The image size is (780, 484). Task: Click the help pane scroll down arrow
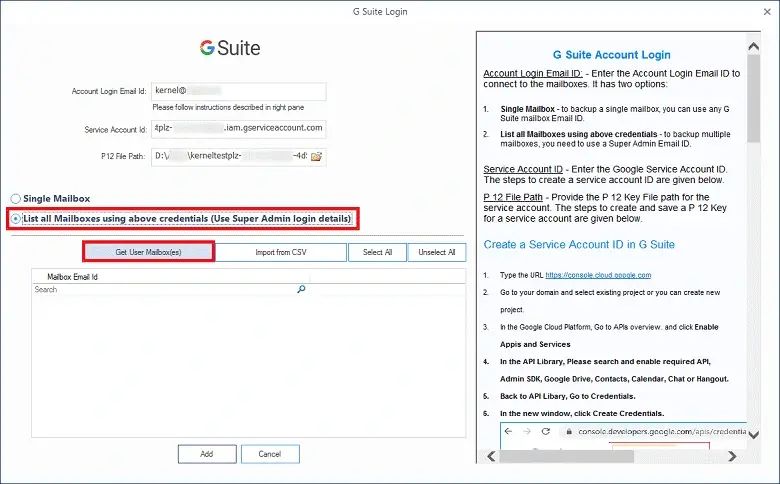[x=754, y=435]
